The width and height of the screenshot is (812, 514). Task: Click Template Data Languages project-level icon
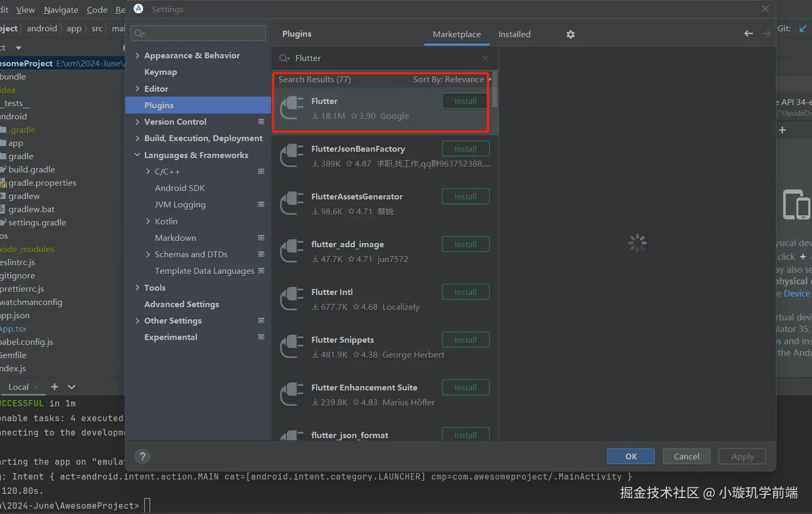(261, 271)
